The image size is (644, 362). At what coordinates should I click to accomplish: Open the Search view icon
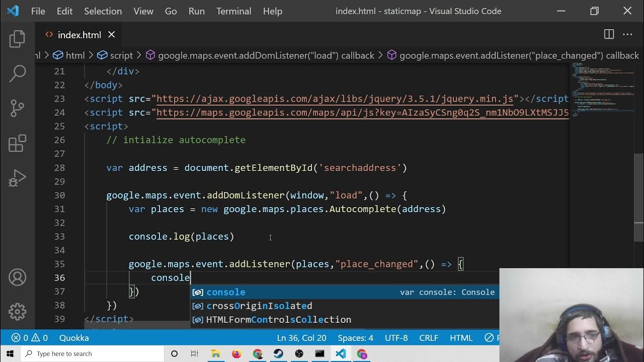click(17, 73)
